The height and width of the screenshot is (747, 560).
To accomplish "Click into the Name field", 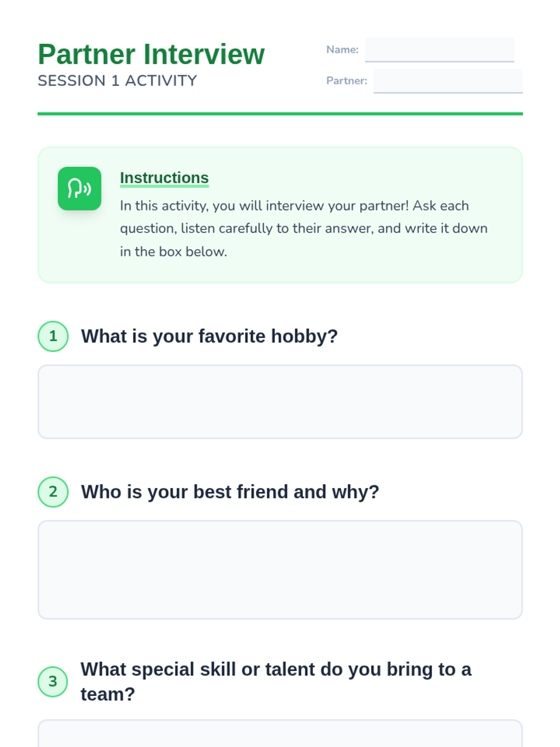I will (x=439, y=49).
